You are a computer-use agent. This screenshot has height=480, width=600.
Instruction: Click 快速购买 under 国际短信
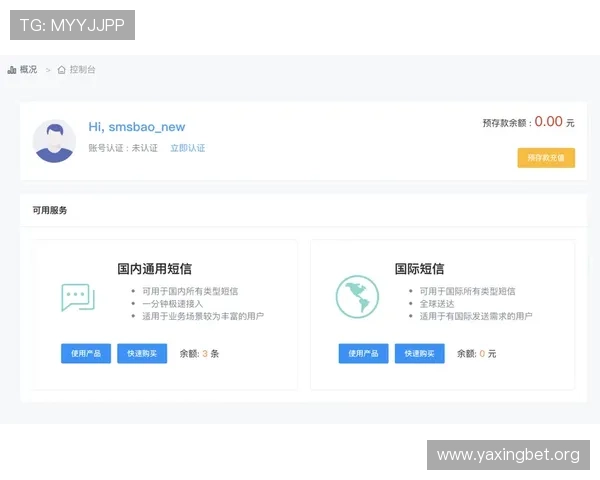[x=420, y=353]
